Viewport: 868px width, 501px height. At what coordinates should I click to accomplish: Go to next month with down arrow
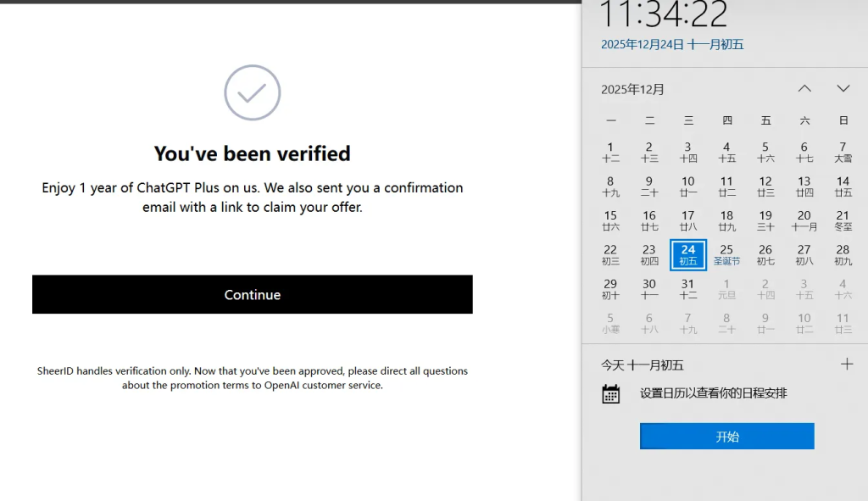click(x=843, y=89)
